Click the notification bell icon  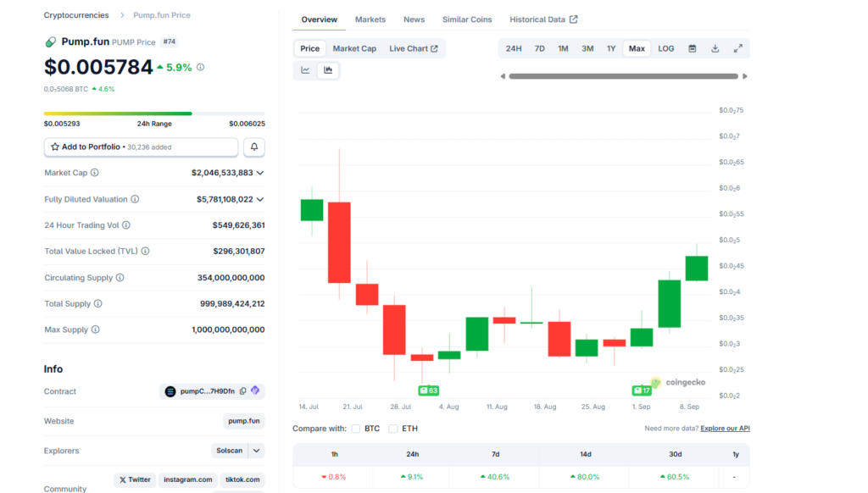click(253, 147)
